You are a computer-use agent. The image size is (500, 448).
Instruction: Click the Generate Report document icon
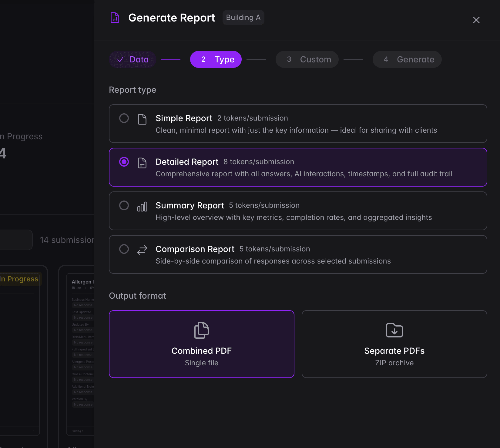[115, 18]
